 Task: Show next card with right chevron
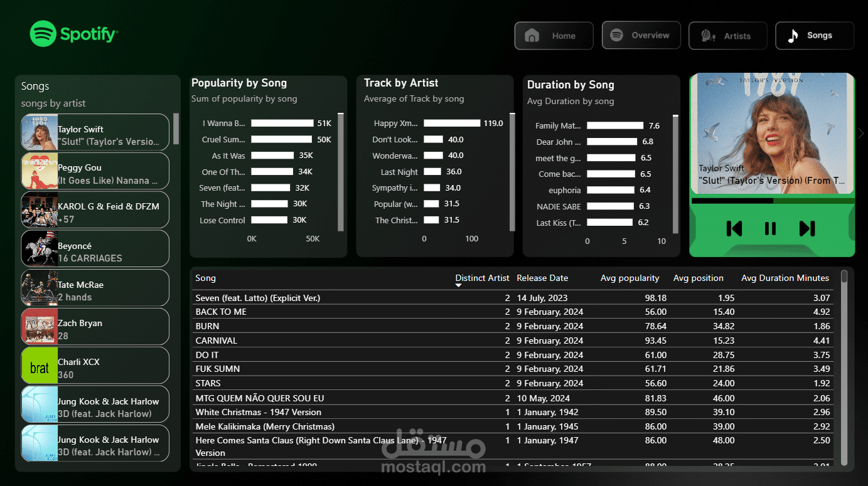tap(861, 133)
